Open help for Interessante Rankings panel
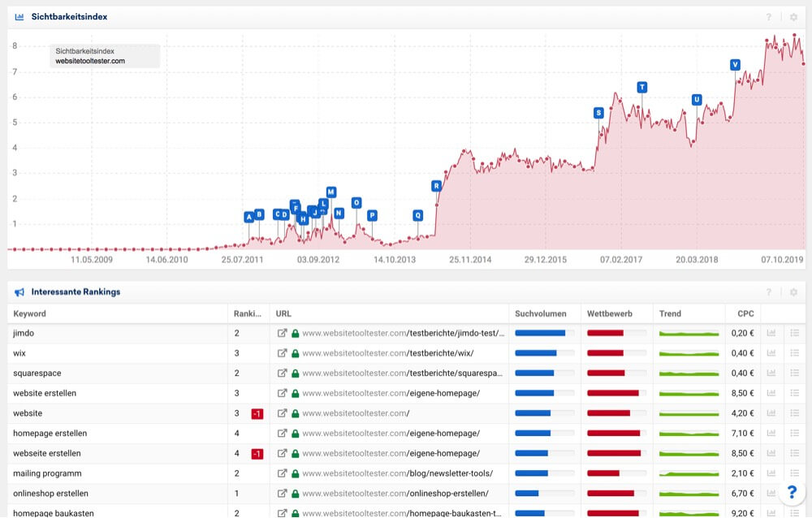Image resolution: width=812 pixels, height=518 pixels. pos(768,292)
